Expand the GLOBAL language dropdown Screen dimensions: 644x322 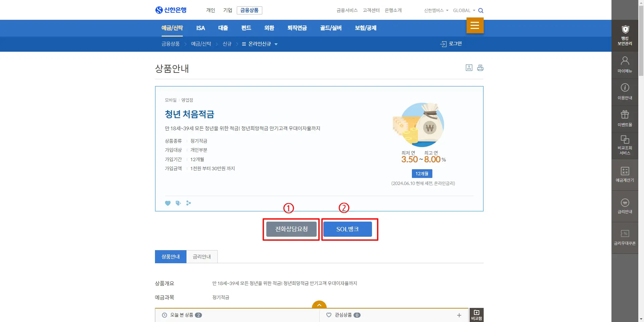click(464, 10)
